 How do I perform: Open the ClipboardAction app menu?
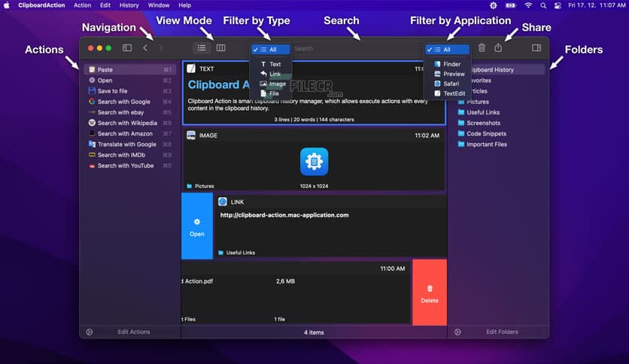coord(41,5)
